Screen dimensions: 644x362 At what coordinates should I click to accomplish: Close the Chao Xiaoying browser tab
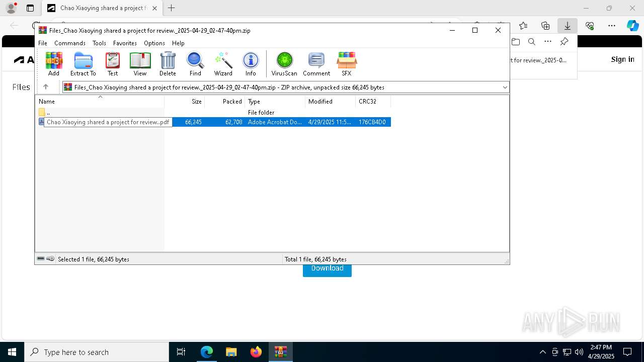[x=154, y=8]
